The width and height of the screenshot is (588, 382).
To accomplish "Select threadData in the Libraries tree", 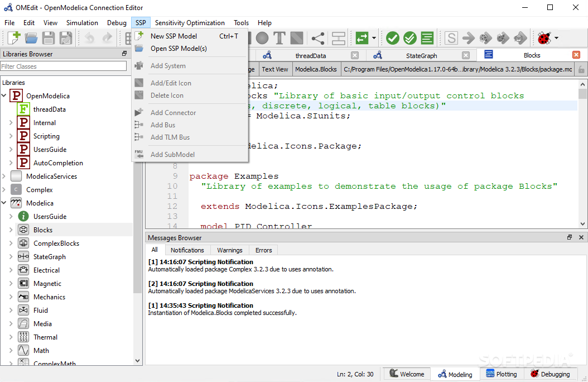I will click(x=50, y=109).
